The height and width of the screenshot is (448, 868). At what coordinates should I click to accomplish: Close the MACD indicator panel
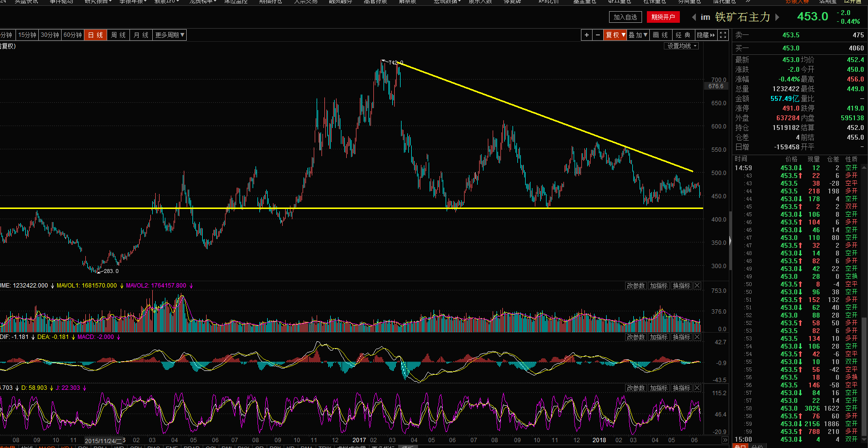click(697, 337)
